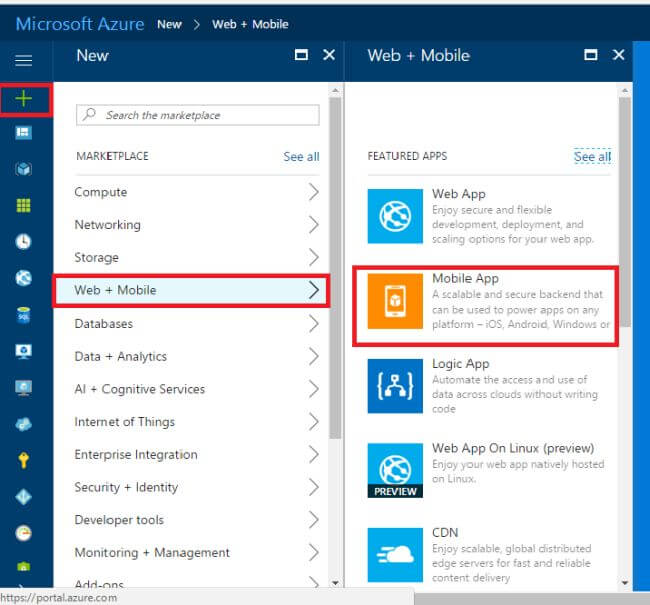Screen dimensions: 650x605
Task: Open the Mobile App title
Action: click(x=465, y=279)
